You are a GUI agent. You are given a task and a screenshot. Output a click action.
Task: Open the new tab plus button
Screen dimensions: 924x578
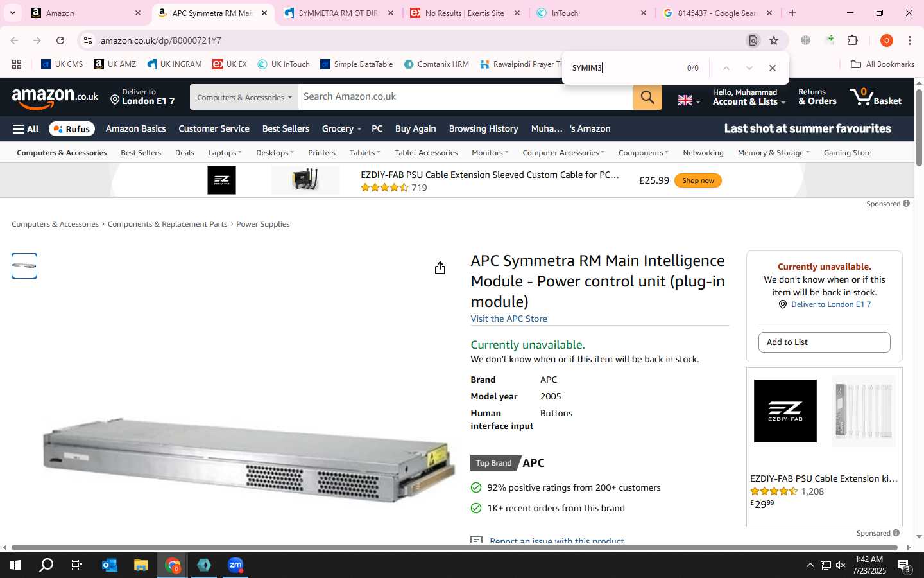click(x=792, y=13)
